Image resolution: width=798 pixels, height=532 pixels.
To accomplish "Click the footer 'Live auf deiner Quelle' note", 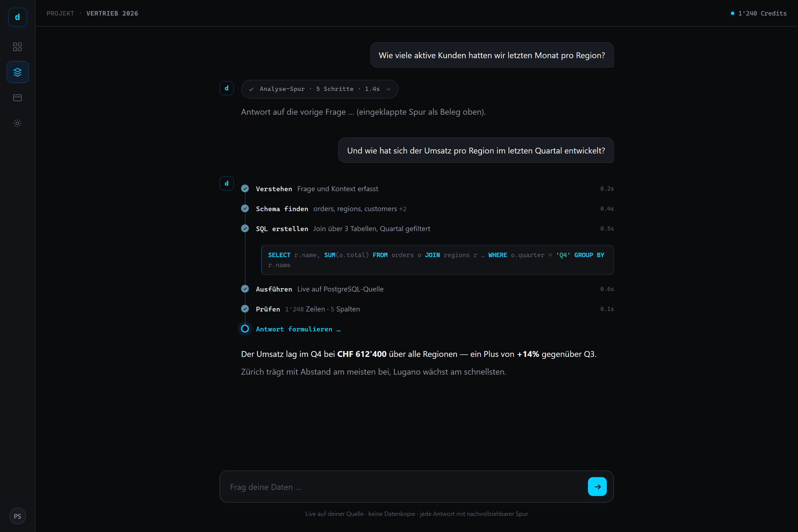I will [417, 514].
